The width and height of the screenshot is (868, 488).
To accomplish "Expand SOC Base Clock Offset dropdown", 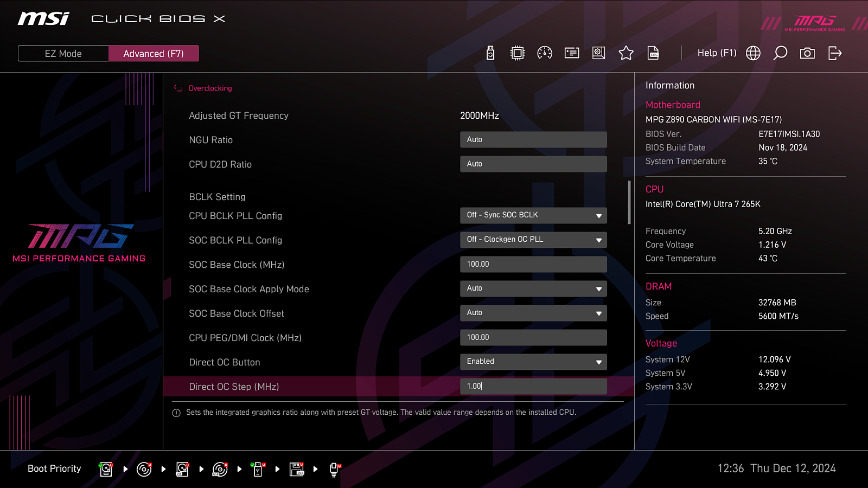I will click(x=533, y=313).
